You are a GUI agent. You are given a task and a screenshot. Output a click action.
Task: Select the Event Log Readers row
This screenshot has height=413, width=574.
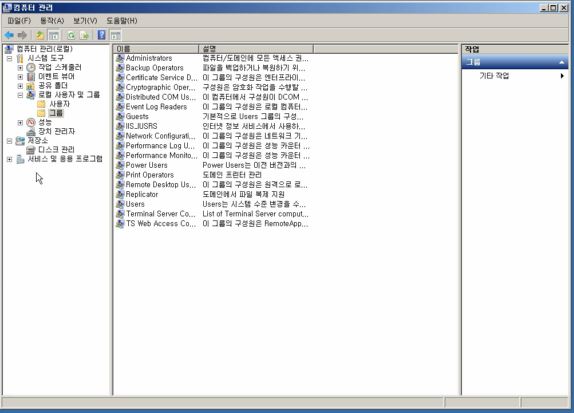pyautogui.click(x=212, y=107)
